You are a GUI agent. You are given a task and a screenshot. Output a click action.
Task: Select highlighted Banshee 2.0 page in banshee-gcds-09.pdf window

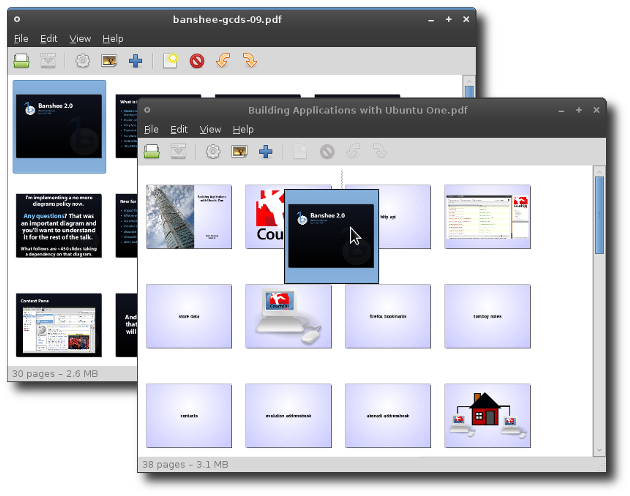59,127
